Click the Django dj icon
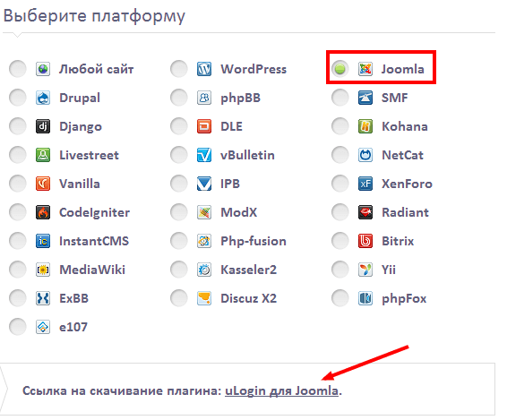The image size is (507, 420). point(43,126)
